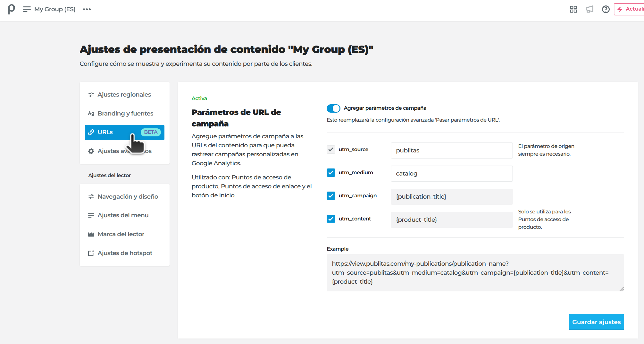Select the URLs menu item
The width and height of the screenshot is (644, 344).
[124, 132]
